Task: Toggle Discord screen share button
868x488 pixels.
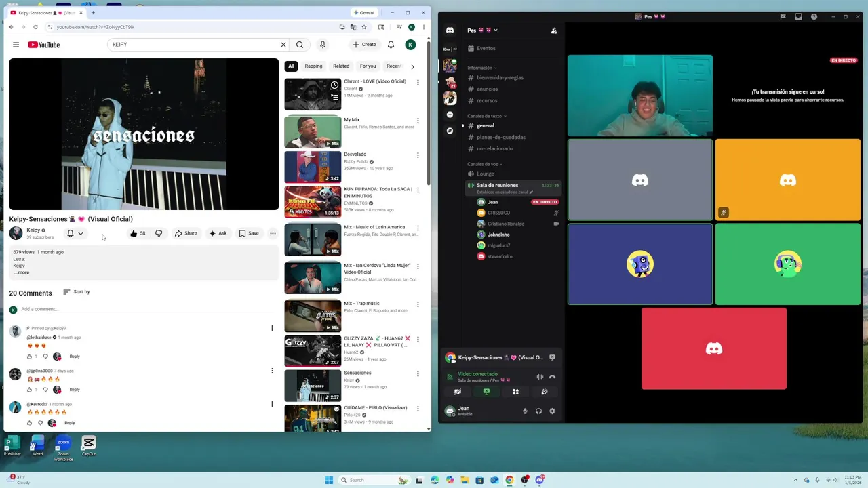Action: 486,392
